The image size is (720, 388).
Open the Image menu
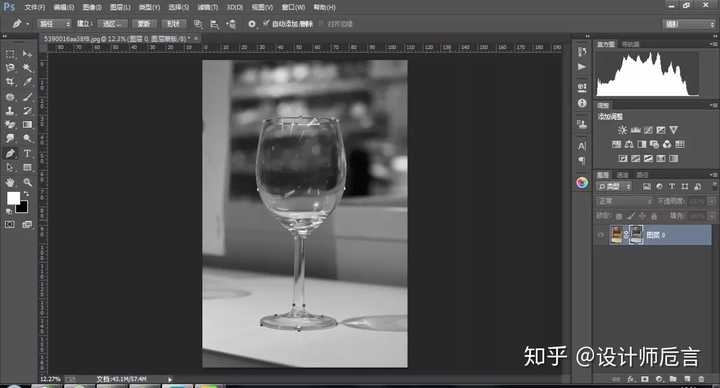(92, 7)
